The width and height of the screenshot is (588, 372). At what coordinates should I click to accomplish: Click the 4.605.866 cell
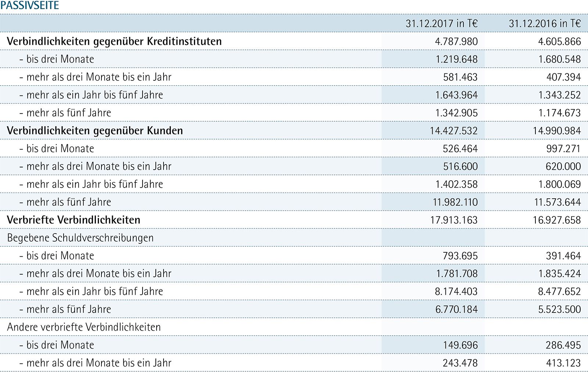(559, 41)
